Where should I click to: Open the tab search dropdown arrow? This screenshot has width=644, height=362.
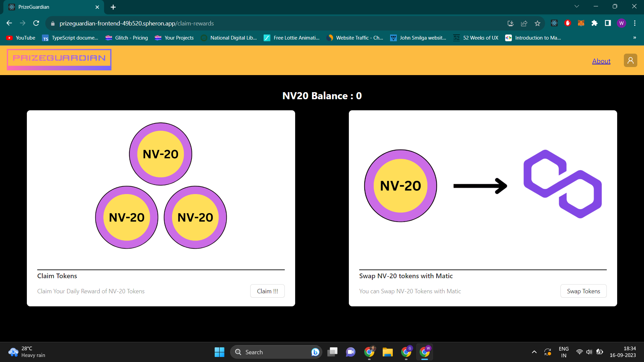coord(577,6)
